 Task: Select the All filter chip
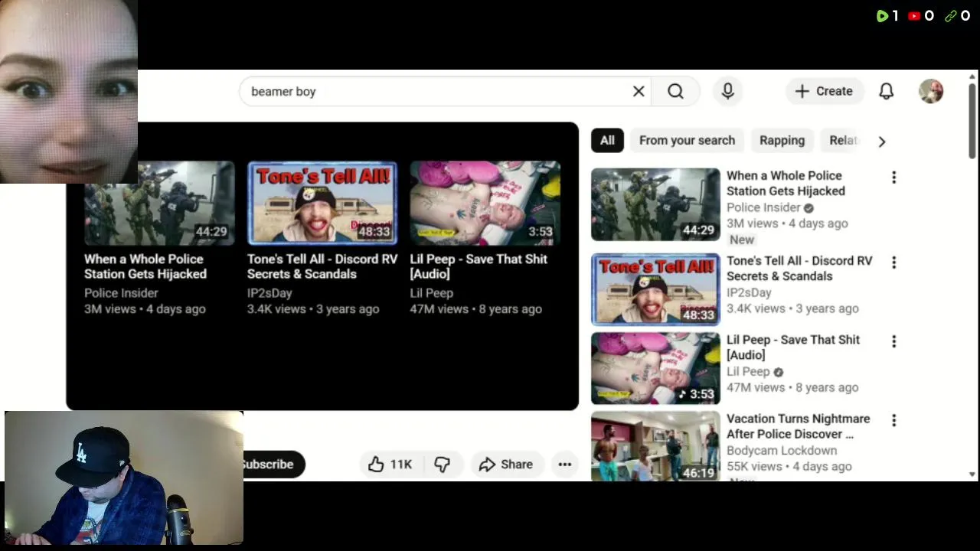click(x=607, y=140)
